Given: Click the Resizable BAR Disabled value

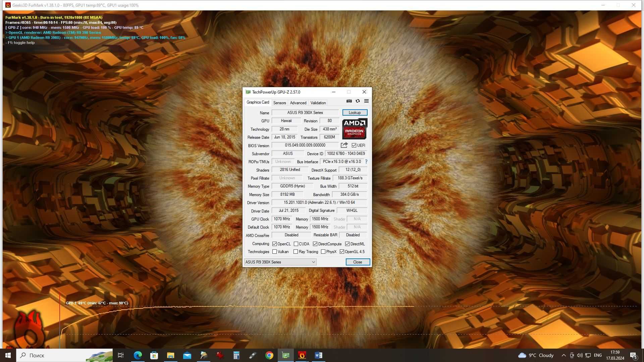Looking at the screenshot, I should [x=353, y=235].
